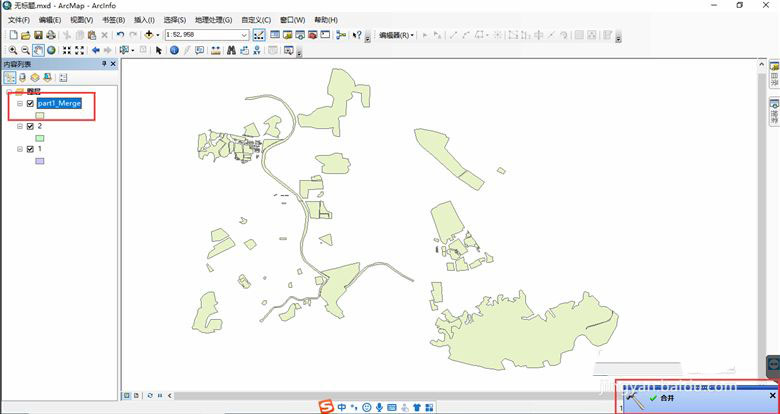Collapse the root layers data frame
The image size is (780, 414).
click(x=9, y=92)
